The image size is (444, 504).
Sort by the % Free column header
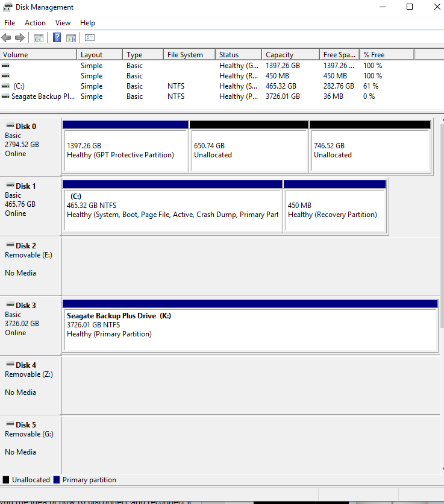click(387, 55)
